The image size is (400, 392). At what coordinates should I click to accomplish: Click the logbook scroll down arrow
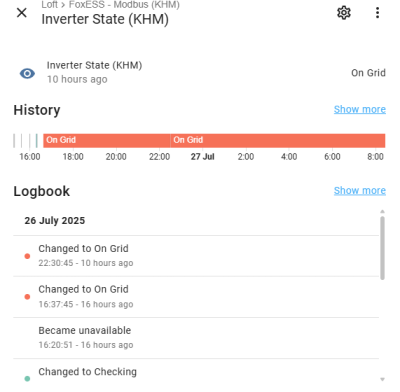pos(382,379)
